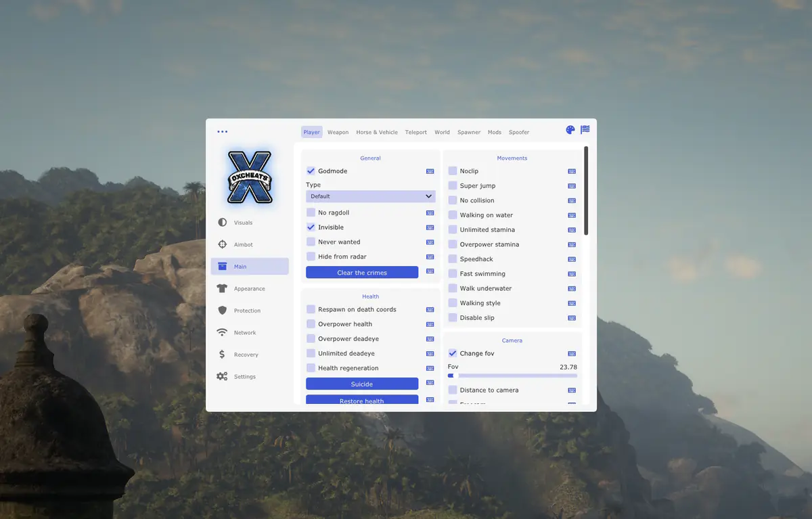Enable the Super jump checkbox
The width and height of the screenshot is (812, 519).
click(453, 185)
